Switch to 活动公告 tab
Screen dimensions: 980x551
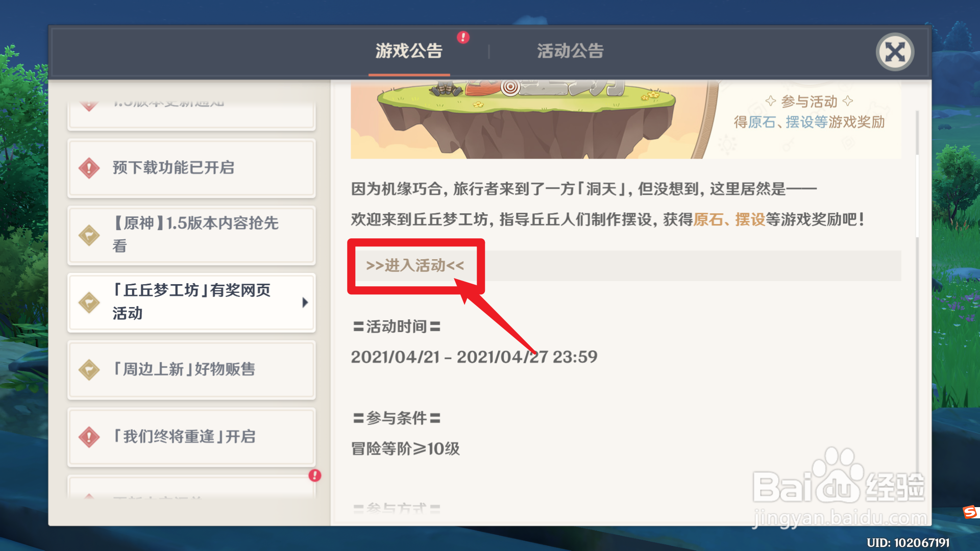tap(570, 51)
